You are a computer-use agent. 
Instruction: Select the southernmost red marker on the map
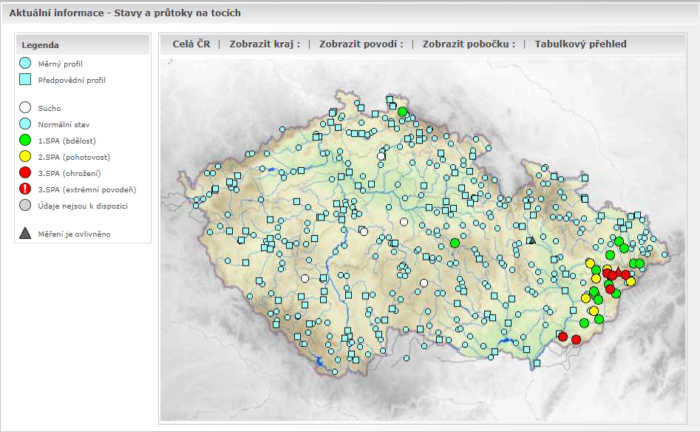tap(576, 340)
